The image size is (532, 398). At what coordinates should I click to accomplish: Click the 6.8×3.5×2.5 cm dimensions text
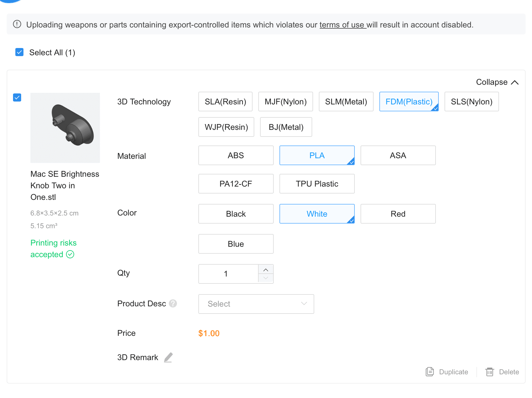click(54, 213)
